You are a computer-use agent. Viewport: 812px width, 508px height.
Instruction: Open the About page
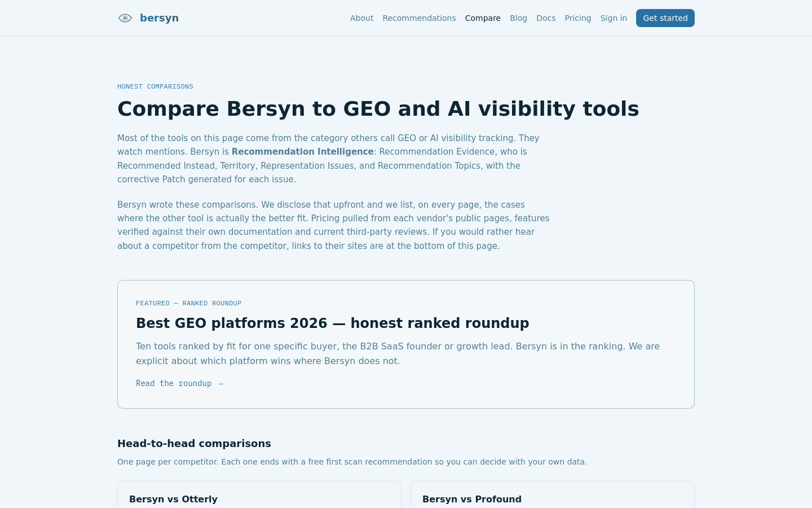pos(361,18)
